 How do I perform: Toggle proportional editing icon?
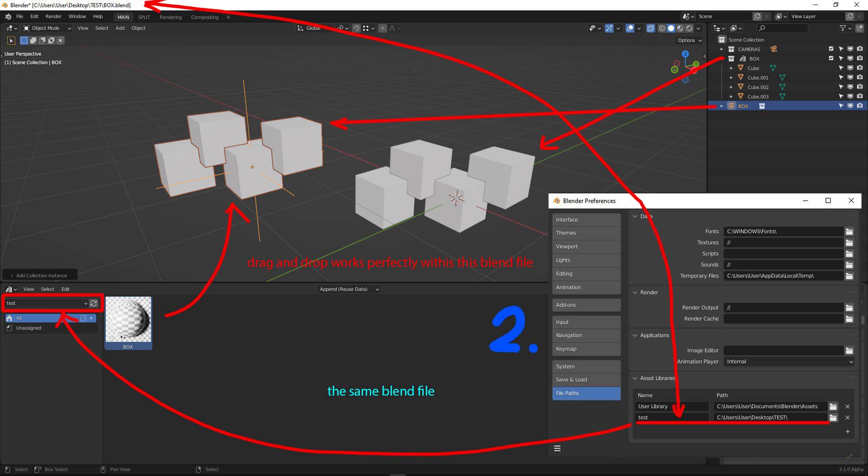382,28
